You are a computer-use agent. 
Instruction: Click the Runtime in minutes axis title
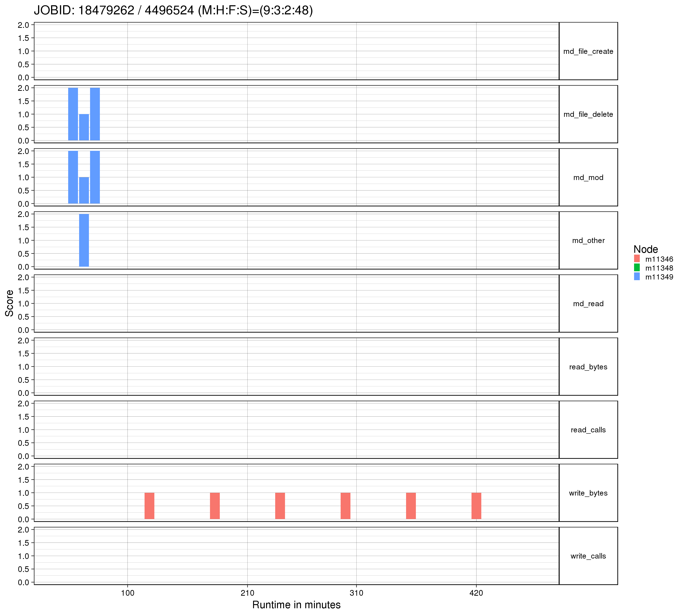296,605
